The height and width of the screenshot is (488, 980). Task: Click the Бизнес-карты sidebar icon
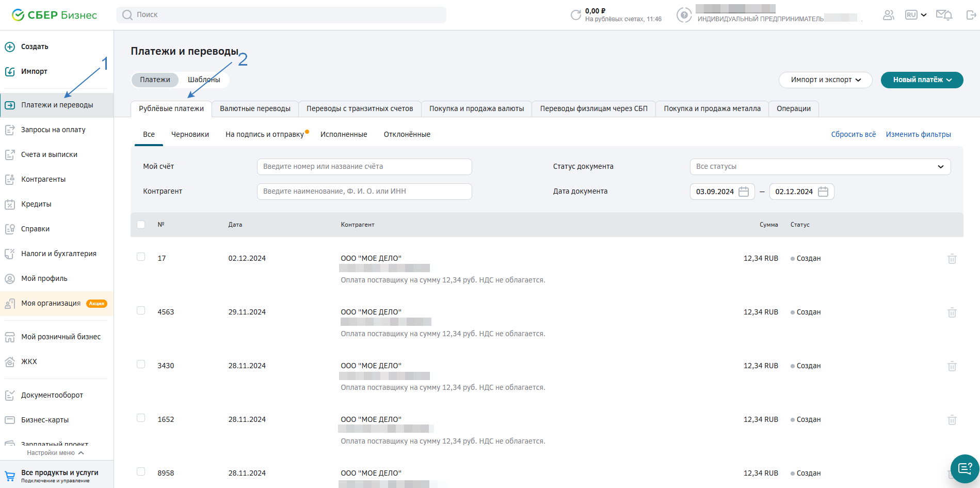[10, 420]
